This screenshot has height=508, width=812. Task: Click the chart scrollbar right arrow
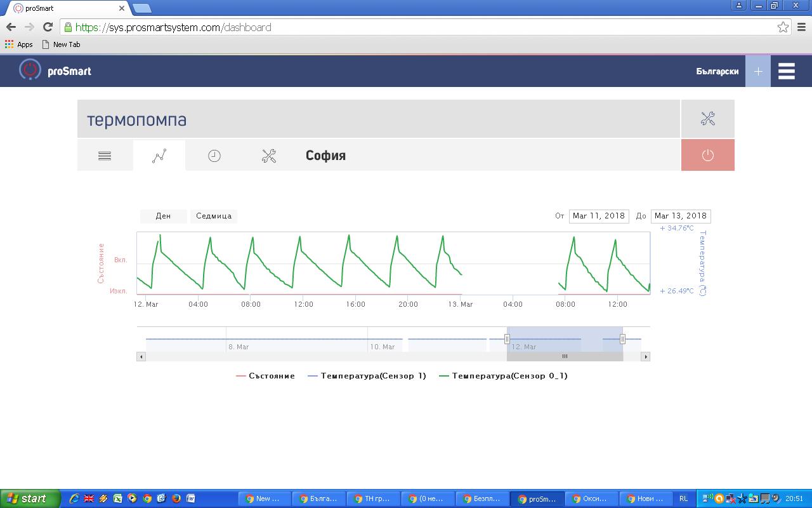tap(646, 357)
